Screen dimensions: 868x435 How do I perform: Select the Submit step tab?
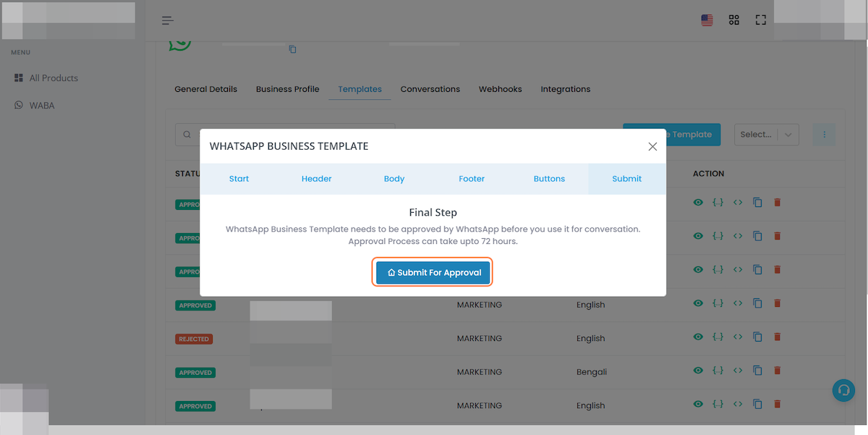point(627,179)
